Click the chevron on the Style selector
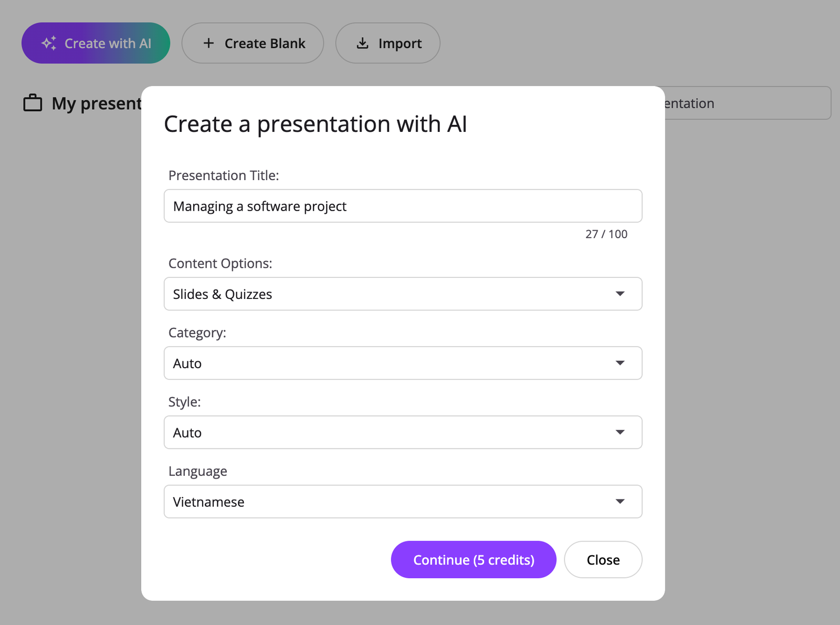This screenshot has width=840, height=625. pyautogui.click(x=621, y=432)
